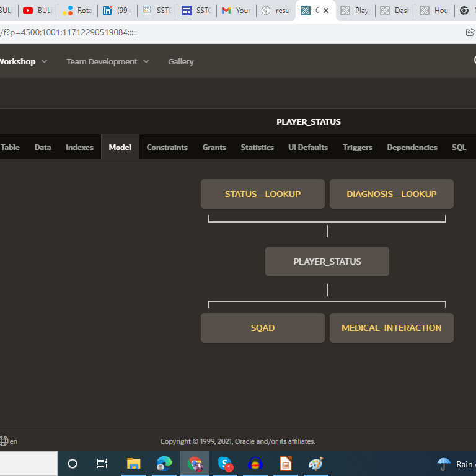Open the MEDICAL_INTERACTION table node
The height and width of the screenshot is (476, 476).
pyautogui.click(x=391, y=328)
